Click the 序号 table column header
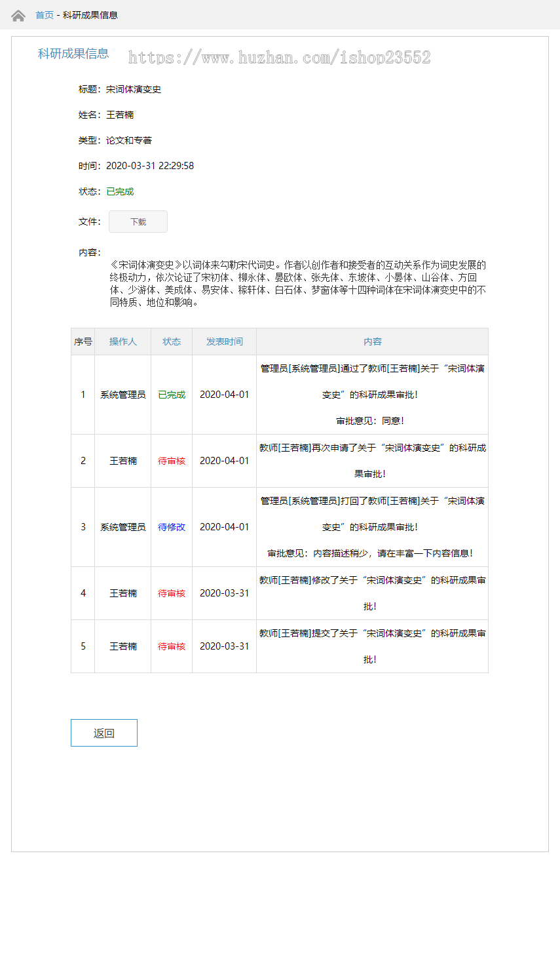This screenshot has height=957, width=560. click(83, 342)
